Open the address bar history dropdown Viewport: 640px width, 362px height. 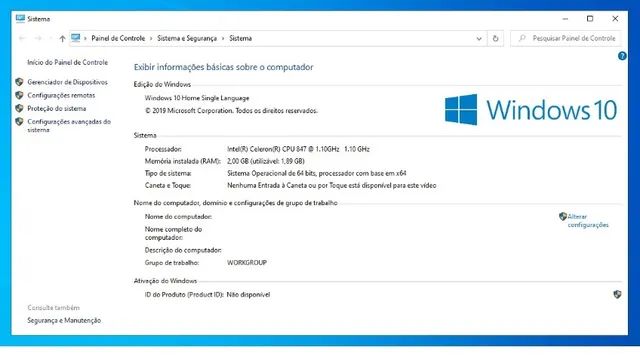pos(479,38)
